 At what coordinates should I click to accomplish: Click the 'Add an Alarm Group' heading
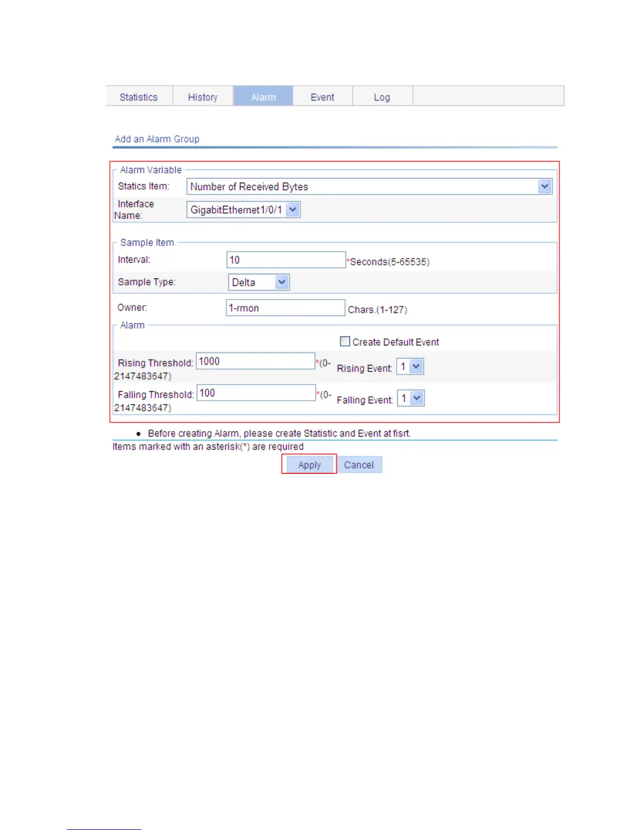pos(157,139)
